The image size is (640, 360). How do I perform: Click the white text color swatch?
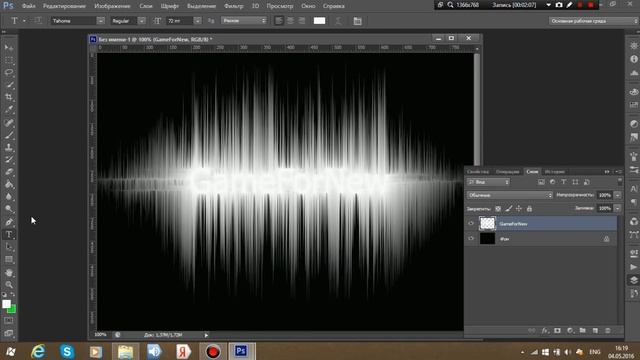click(x=319, y=21)
